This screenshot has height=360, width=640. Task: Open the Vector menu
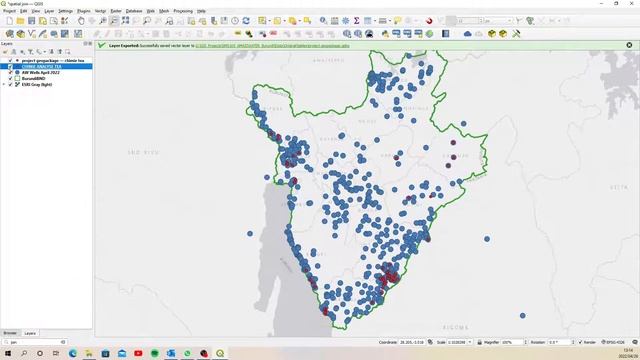coord(100,11)
